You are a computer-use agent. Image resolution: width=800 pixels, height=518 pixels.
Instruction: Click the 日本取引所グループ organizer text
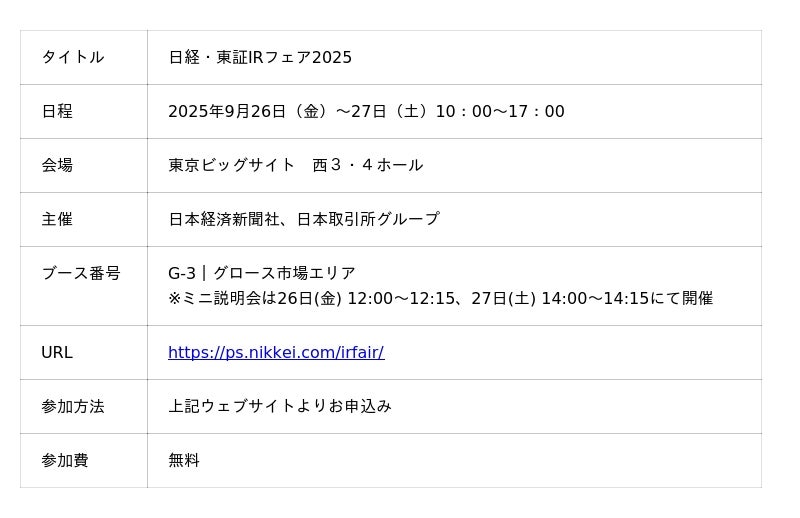coord(368,220)
